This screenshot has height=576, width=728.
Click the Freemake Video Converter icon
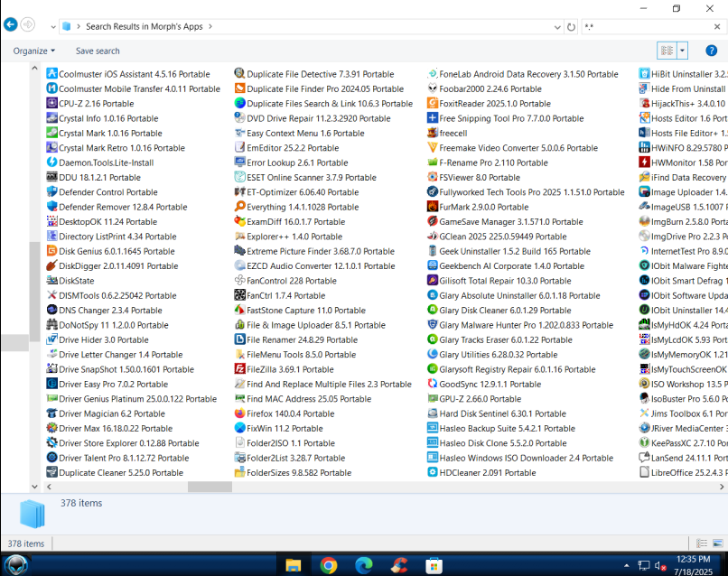(433, 147)
